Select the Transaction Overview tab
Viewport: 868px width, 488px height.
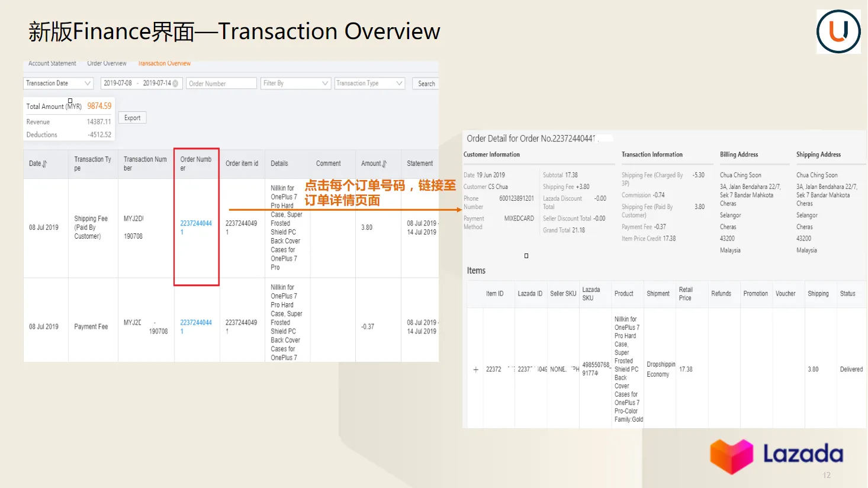[x=164, y=63]
